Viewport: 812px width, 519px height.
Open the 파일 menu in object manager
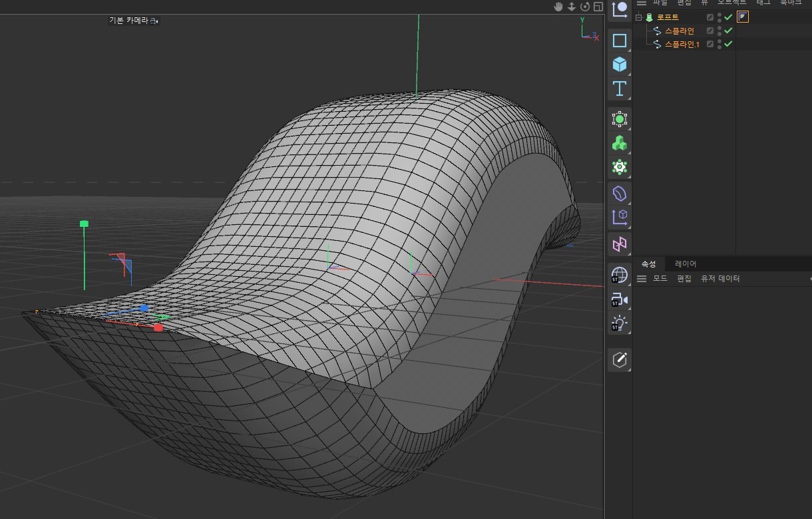point(660,3)
